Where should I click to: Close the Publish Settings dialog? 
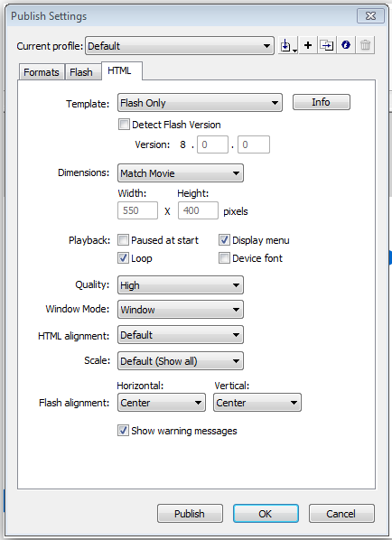click(x=370, y=16)
